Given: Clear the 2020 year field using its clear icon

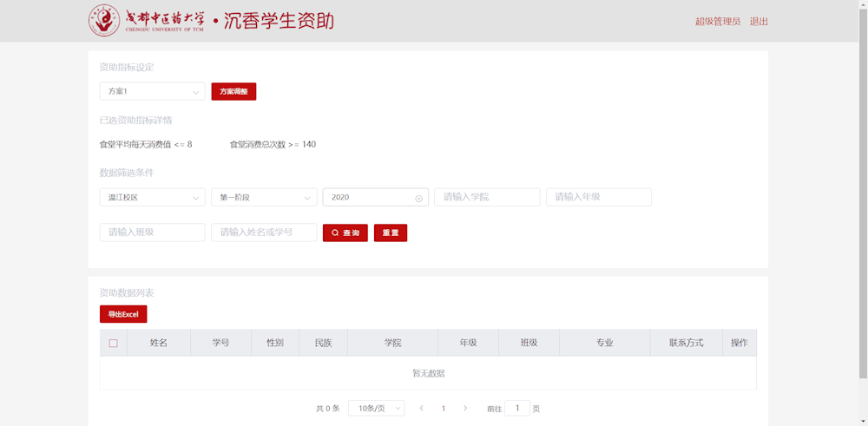Looking at the screenshot, I should tap(418, 198).
